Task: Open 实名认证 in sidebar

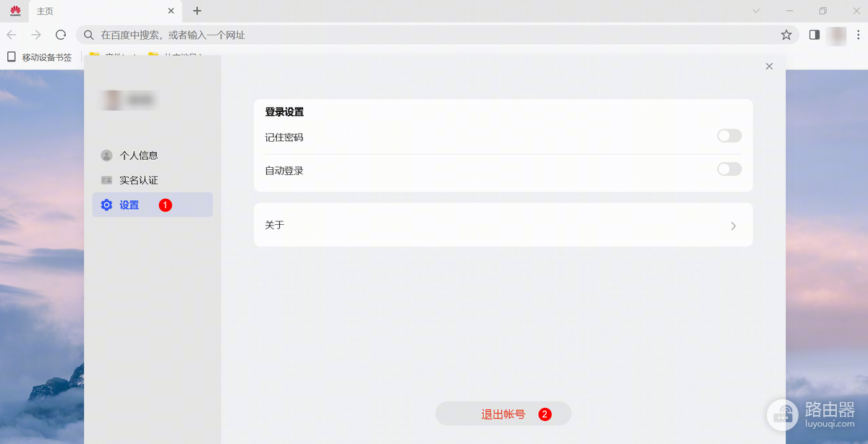Action: click(x=153, y=180)
